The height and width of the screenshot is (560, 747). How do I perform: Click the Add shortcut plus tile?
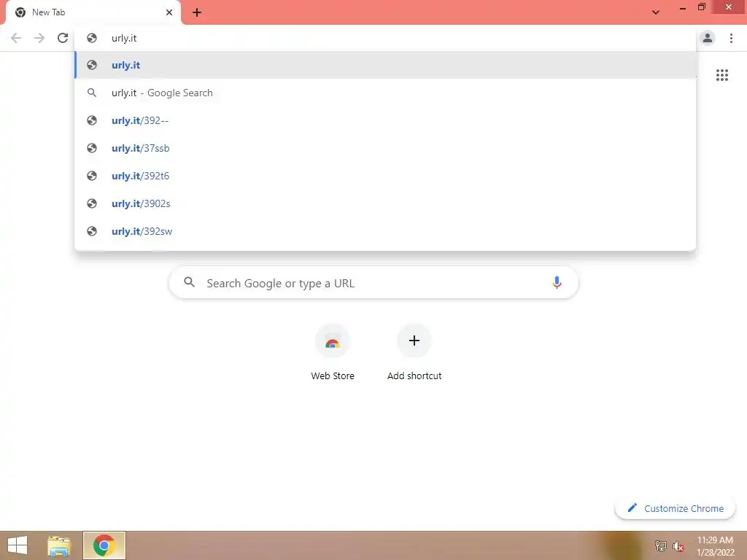(414, 352)
